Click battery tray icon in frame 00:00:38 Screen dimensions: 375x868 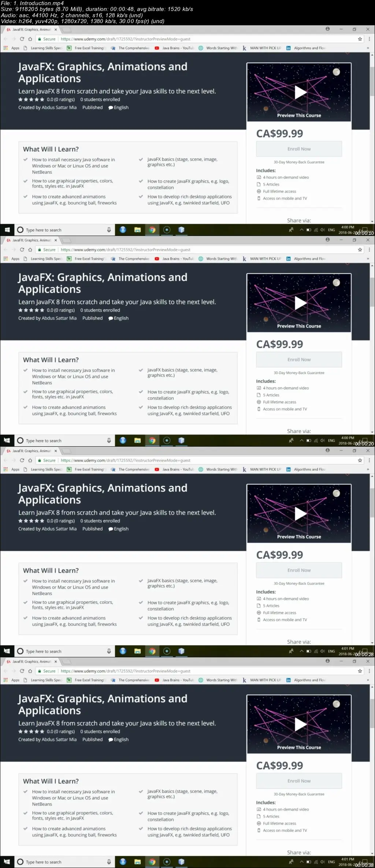[x=309, y=862]
